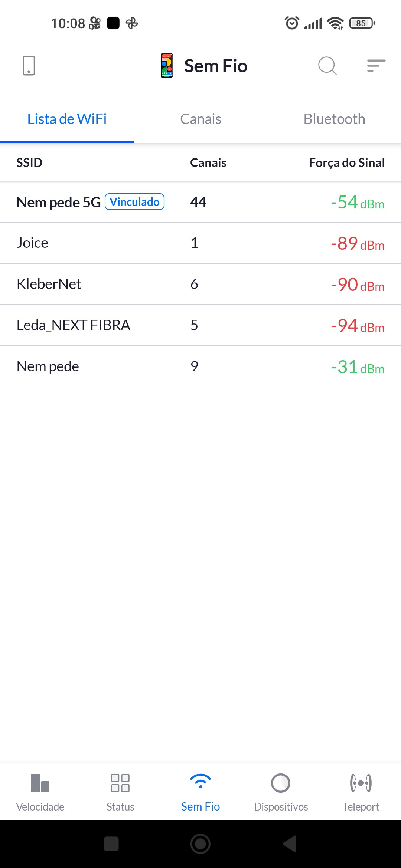The height and width of the screenshot is (868, 401).
Task: Switch to the Canais tab
Action: pos(200,119)
